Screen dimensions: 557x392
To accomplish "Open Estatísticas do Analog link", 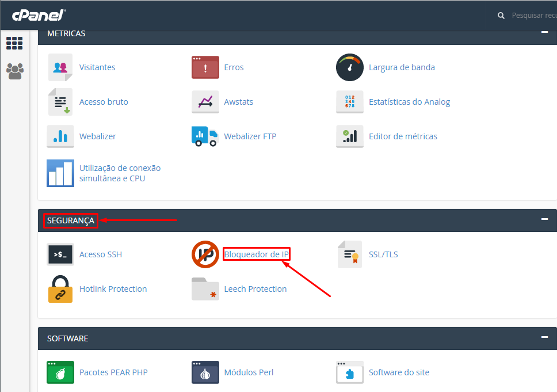I will click(x=409, y=102).
